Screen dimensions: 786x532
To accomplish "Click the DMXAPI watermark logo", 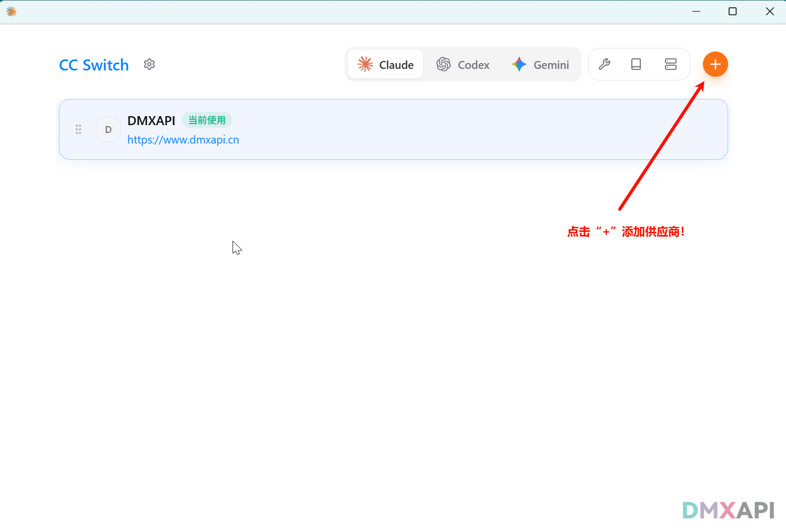I will point(728,510).
